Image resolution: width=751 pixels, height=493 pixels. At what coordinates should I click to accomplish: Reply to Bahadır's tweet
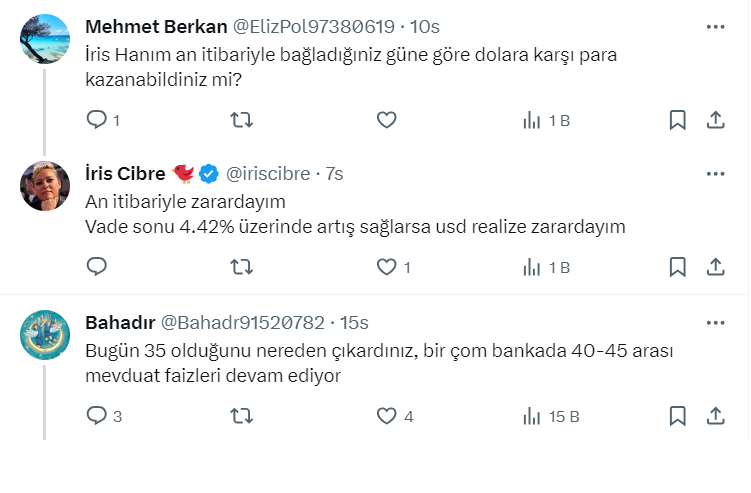coord(97,415)
